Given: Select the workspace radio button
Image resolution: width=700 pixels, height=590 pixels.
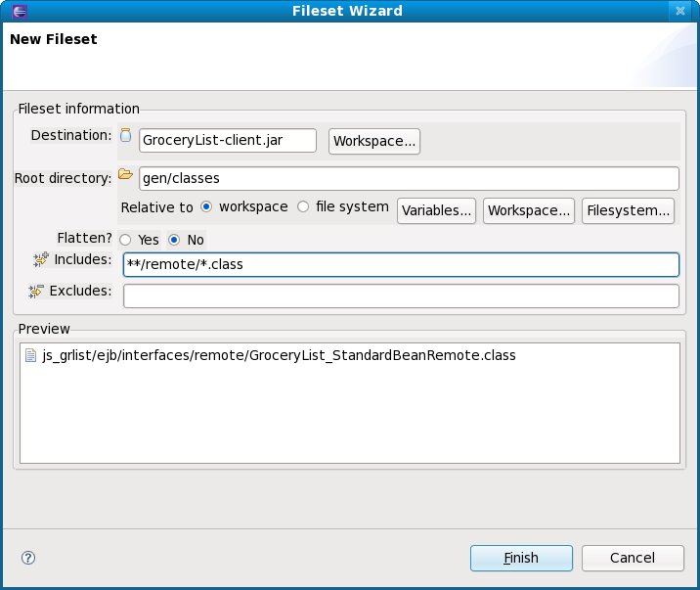Looking at the screenshot, I should pos(206,207).
